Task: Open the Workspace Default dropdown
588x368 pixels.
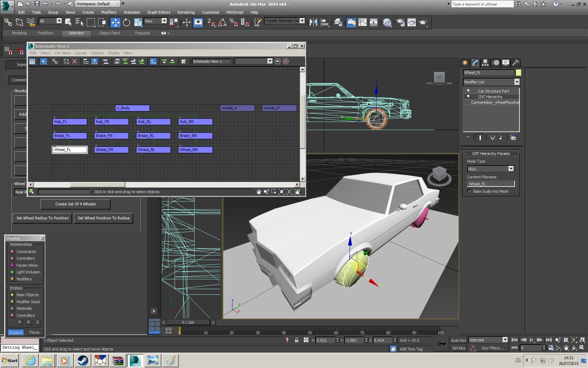Action: (x=118, y=4)
